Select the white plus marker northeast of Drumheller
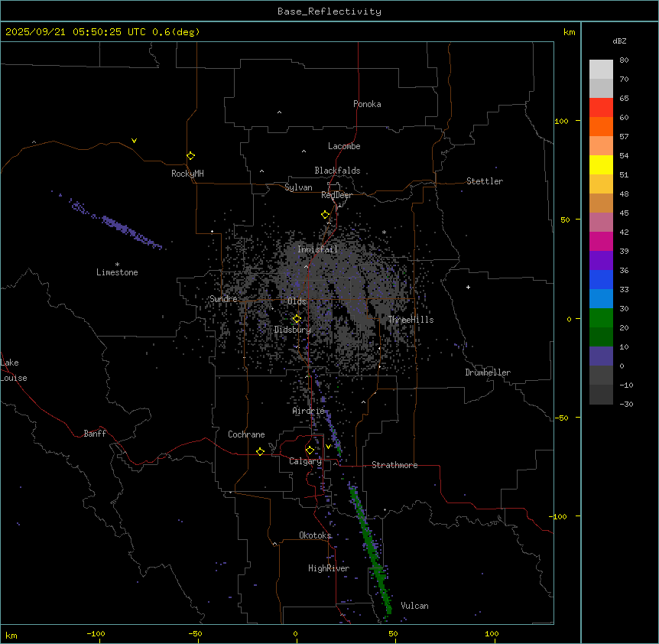 (x=468, y=287)
